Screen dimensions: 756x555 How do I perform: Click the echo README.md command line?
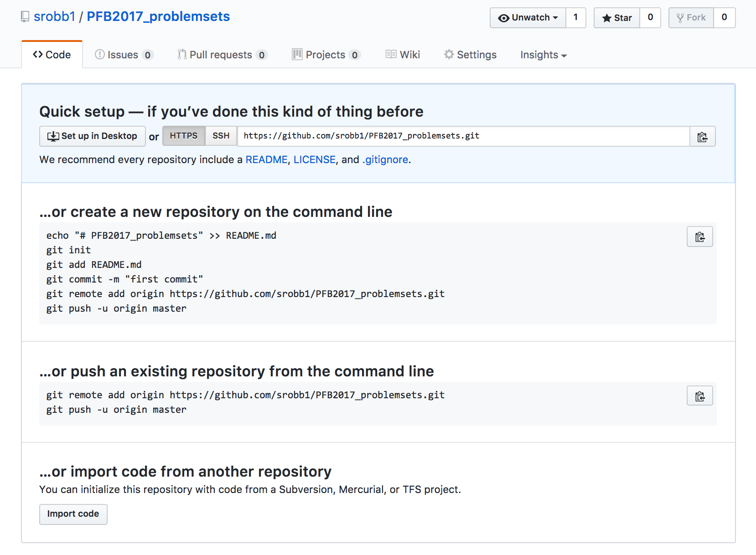tap(161, 236)
